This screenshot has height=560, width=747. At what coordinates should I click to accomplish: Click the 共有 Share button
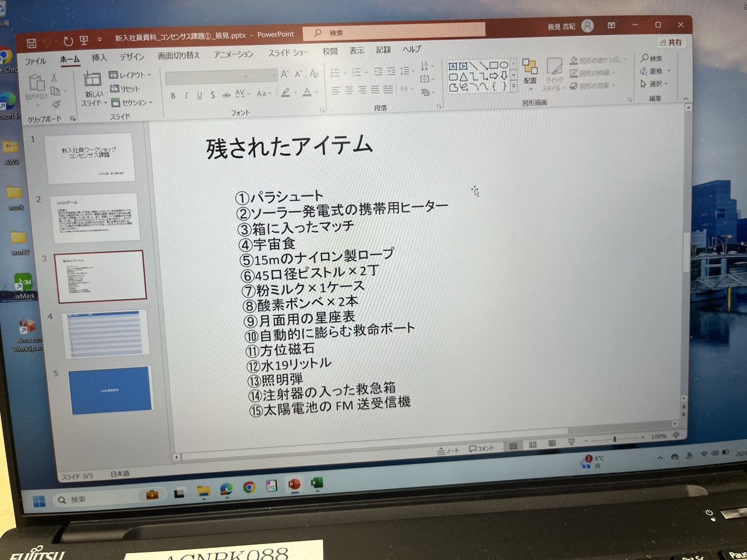(x=671, y=43)
